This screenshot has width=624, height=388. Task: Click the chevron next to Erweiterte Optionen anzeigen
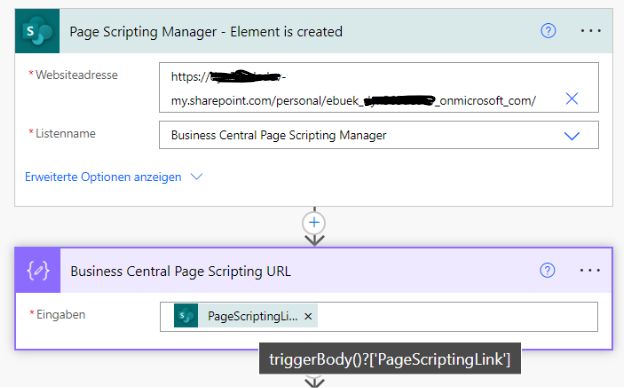(x=197, y=176)
